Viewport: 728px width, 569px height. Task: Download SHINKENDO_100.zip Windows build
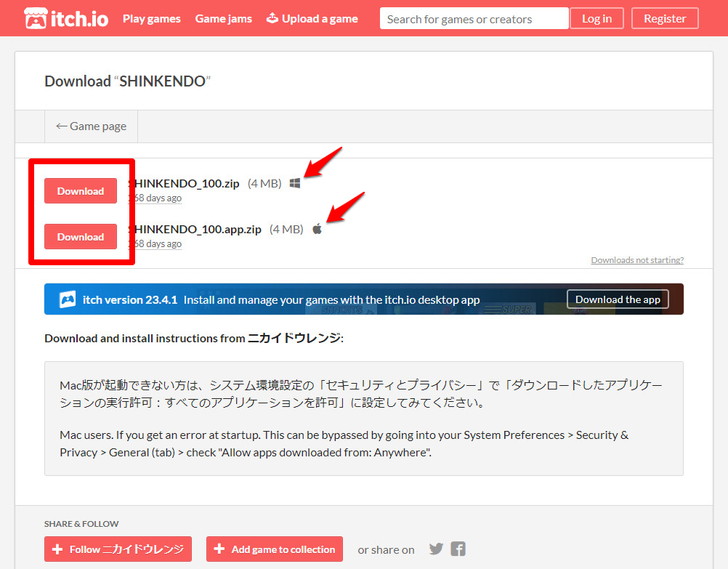click(80, 191)
